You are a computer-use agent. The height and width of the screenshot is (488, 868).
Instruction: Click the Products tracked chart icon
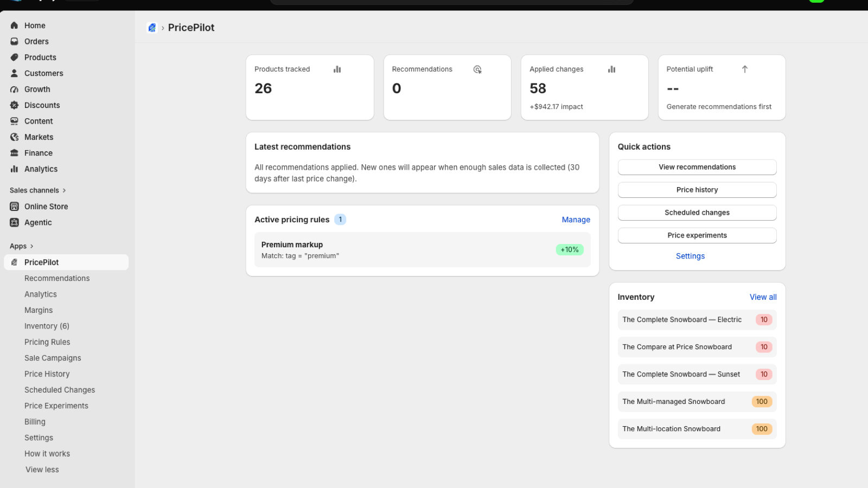tap(337, 69)
